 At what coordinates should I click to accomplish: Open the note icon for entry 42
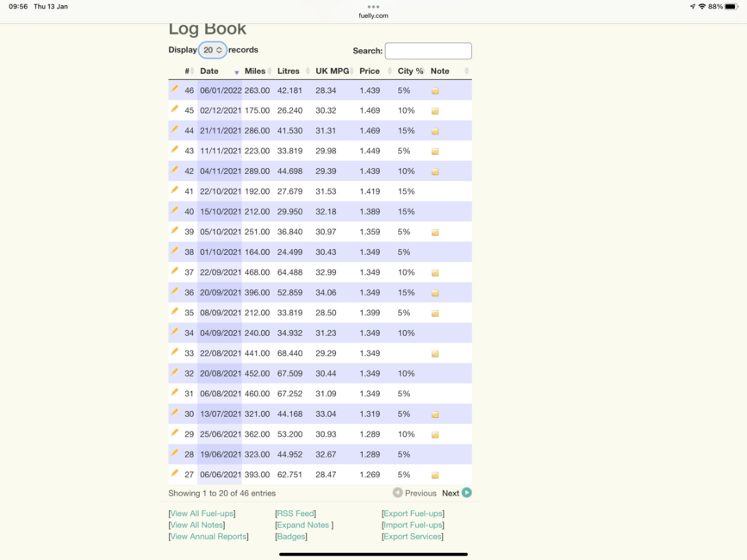[x=435, y=172]
